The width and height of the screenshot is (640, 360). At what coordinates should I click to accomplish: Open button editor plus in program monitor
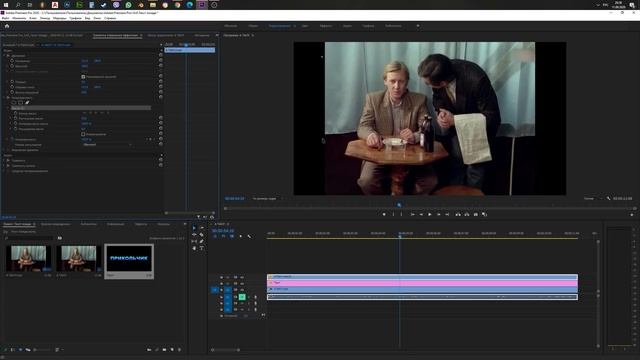(x=632, y=214)
